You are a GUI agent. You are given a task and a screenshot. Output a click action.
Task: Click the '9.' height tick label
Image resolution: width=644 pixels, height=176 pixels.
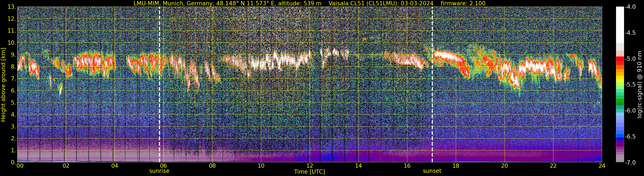click(x=13, y=55)
